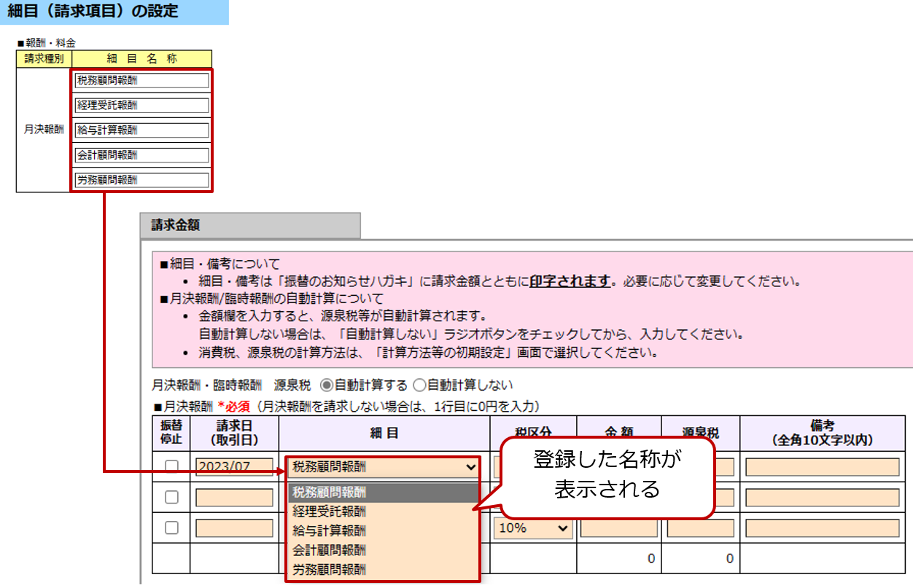Click the 備考 field in the first row
This screenshot has height=588, width=913.
(822, 467)
